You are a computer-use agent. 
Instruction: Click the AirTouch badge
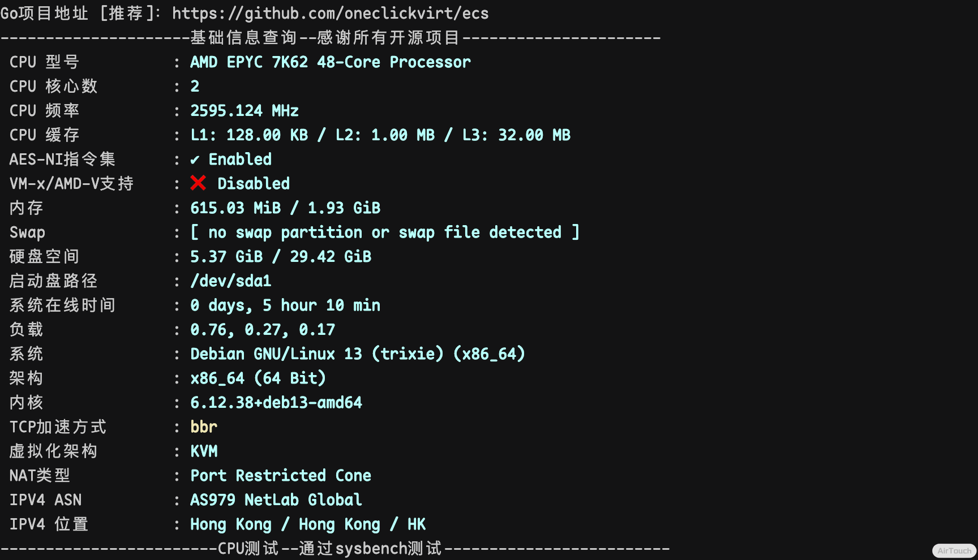pos(954,550)
